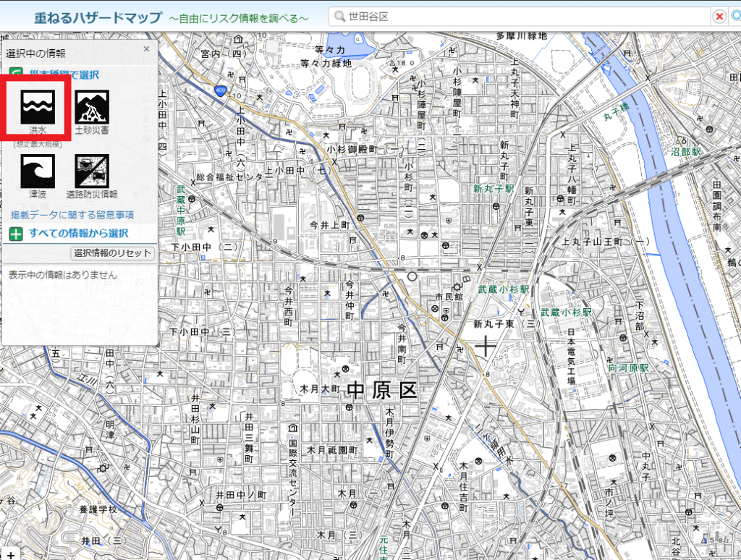Click the green plus icon beside すべての情報から選択

tap(16, 234)
